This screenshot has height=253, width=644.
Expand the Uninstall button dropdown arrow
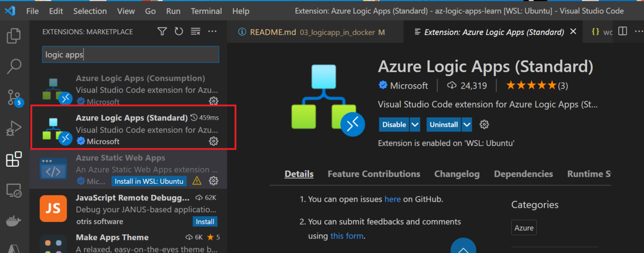coord(467,124)
